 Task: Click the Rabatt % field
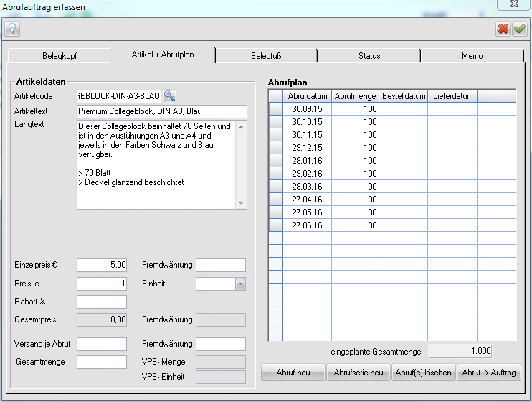(102, 301)
